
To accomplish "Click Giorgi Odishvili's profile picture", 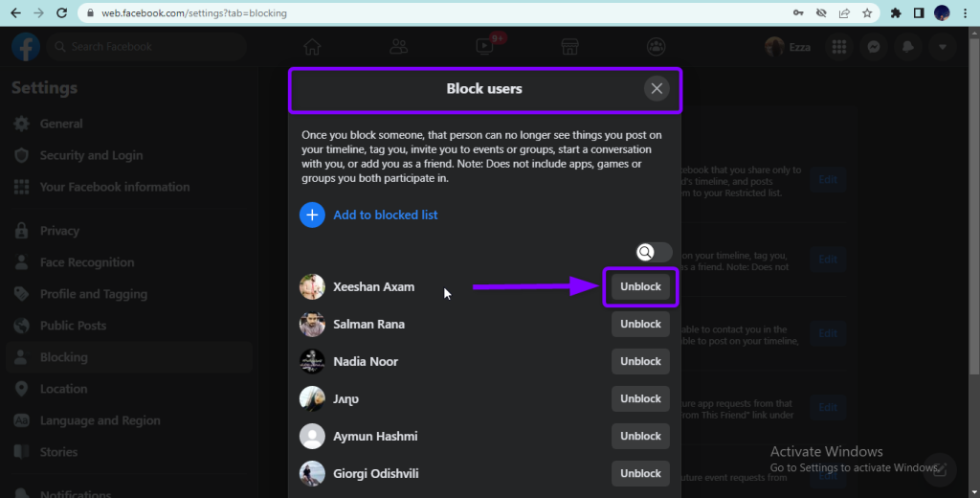I will (312, 474).
